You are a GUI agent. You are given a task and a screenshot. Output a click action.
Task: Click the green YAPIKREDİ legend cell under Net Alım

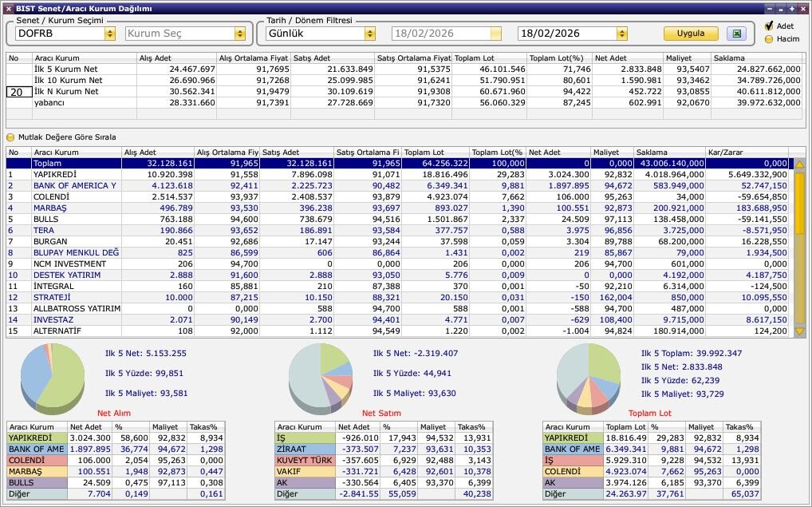click(36, 438)
